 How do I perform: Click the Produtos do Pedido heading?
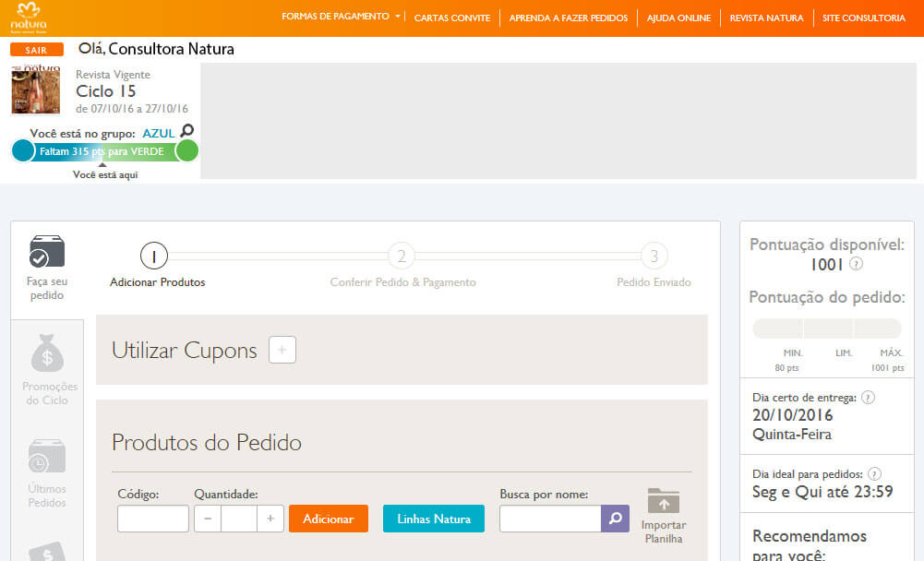207,443
